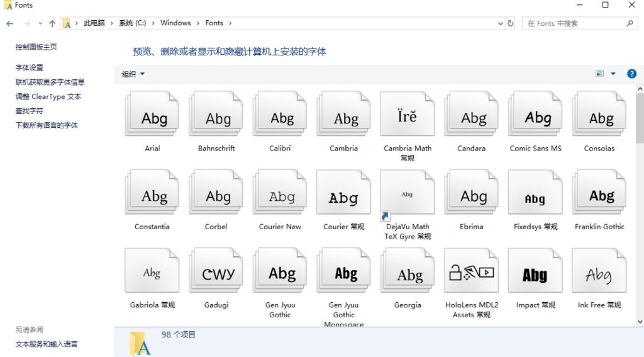
Task: Open 调整 ClearType 文本 link
Action: (48, 96)
